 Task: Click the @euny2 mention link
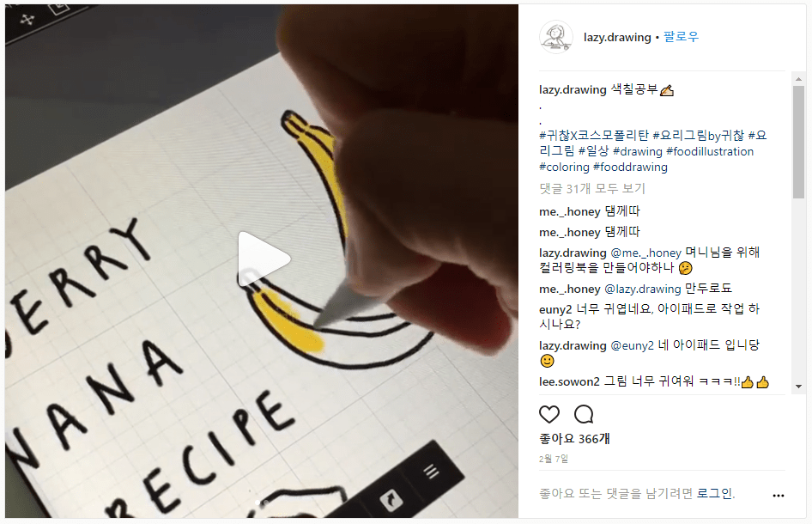(632, 345)
